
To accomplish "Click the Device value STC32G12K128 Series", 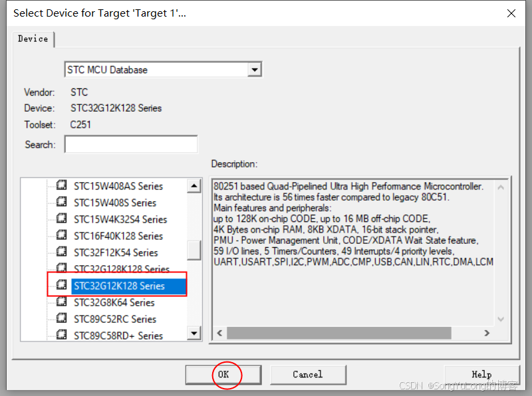I will click(x=116, y=108).
